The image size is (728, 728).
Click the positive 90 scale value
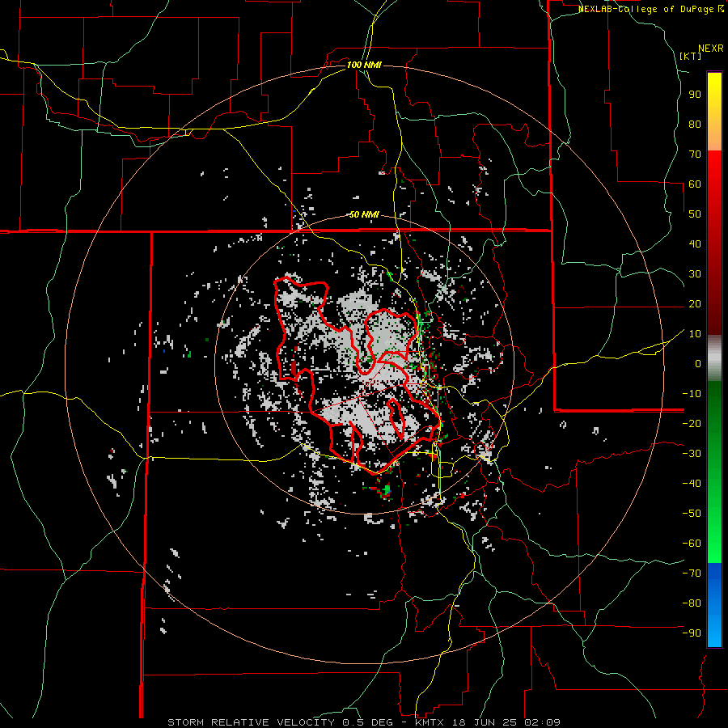pyautogui.click(x=695, y=95)
